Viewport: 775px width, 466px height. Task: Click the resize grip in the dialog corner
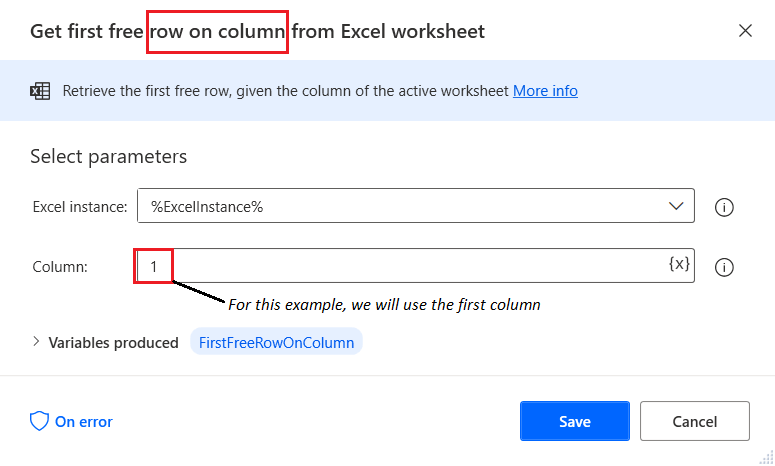point(766,457)
